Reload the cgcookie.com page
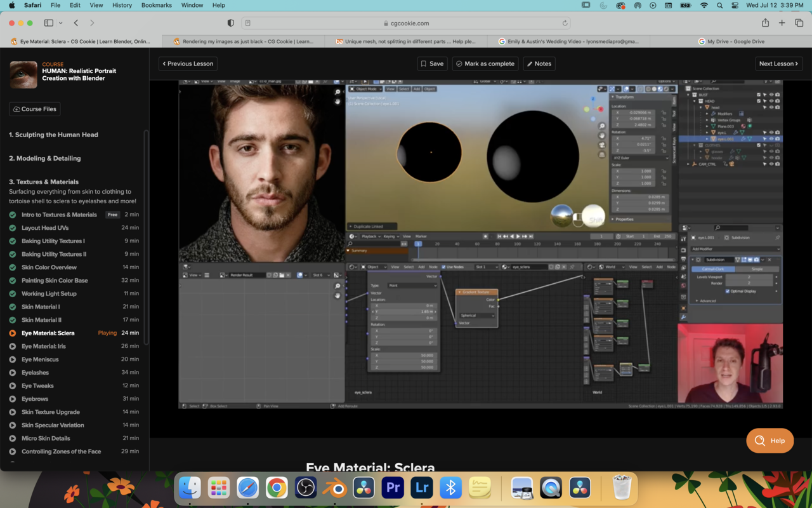This screenshot has height=508, width=812. click(x=565, y=23)
